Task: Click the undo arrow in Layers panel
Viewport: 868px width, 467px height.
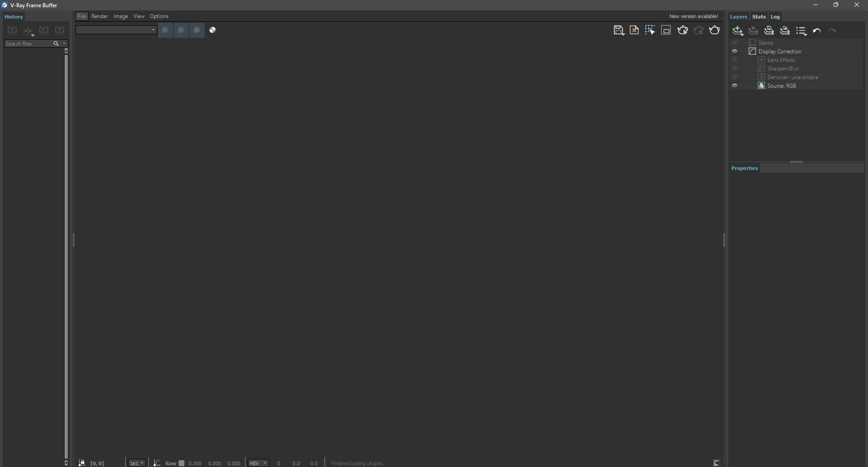Action: (x=817, y=31)
